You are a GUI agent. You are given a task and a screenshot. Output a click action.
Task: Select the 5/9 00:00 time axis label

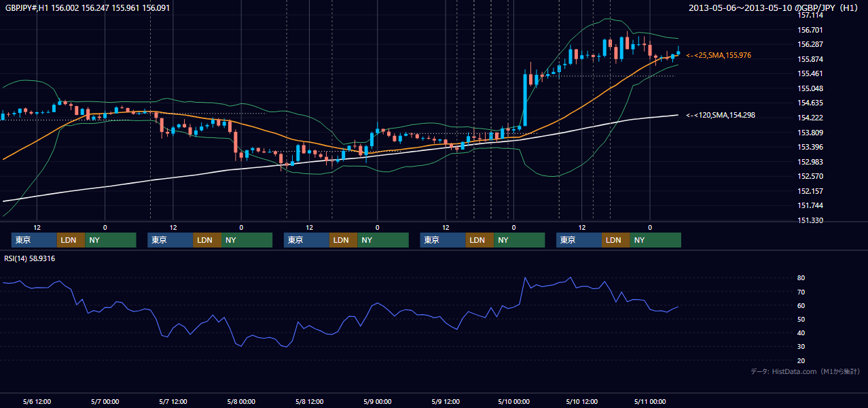click(x=376, y=401)
